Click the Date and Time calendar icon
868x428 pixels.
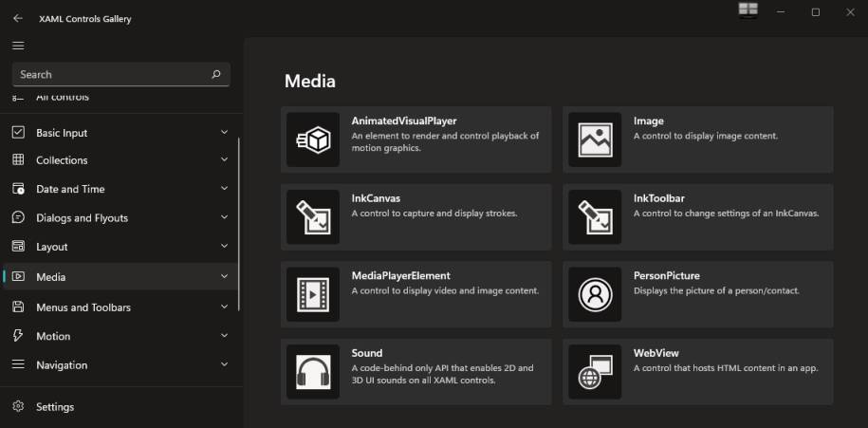coord(18,189)
